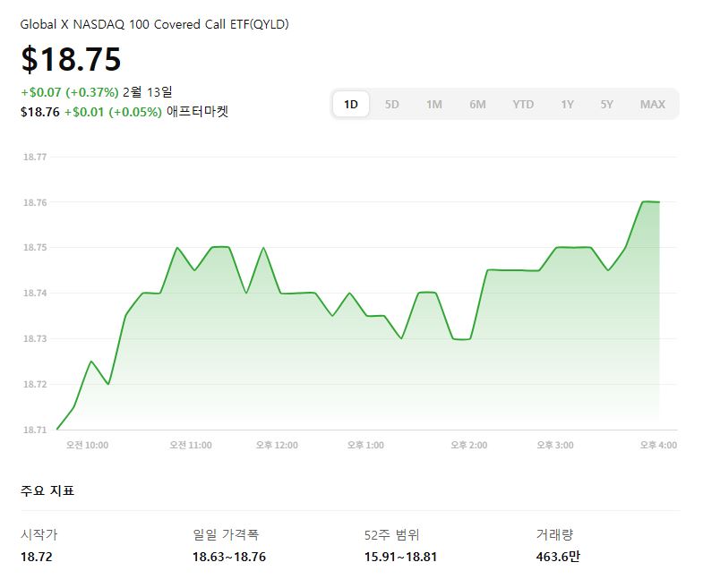Screen dimensions: 720x588
Task: Select the 1D time range tab
Action: (x=351, y=104)
